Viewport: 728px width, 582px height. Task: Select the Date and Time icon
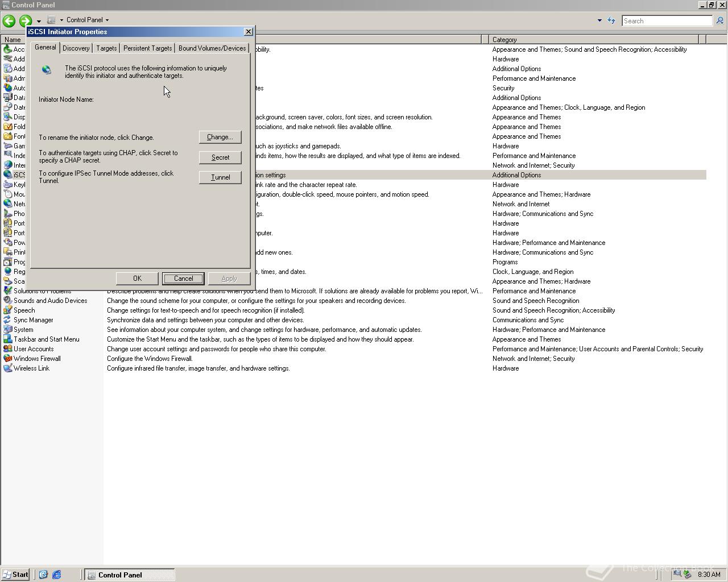[x=7, y=107]
